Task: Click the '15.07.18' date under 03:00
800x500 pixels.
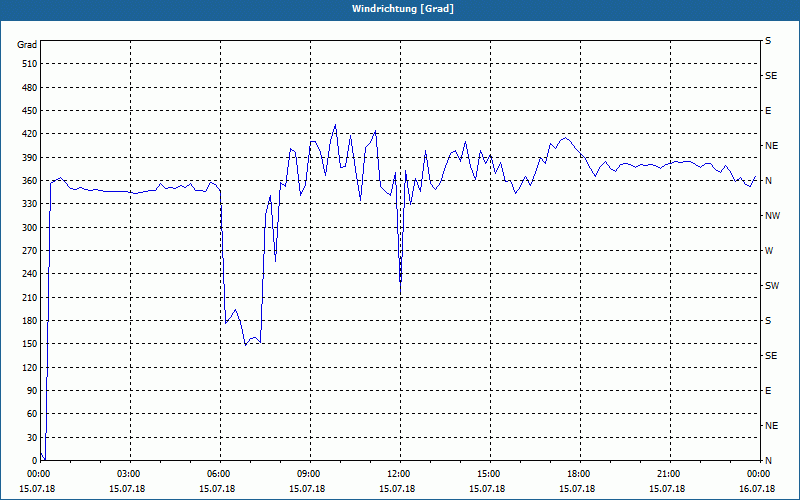Action: pyautogui.click(x=127, y=489)
